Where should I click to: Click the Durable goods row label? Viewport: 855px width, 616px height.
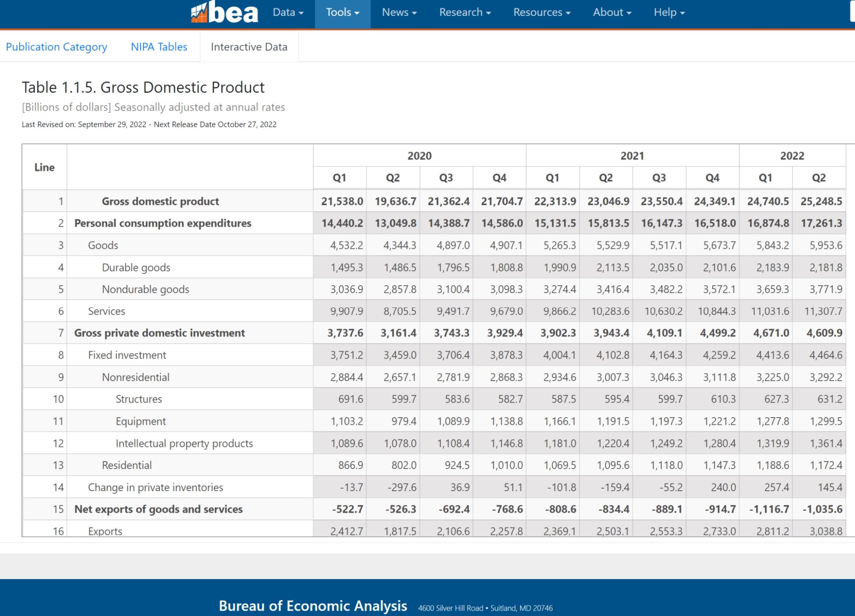(x=136, y=268)
